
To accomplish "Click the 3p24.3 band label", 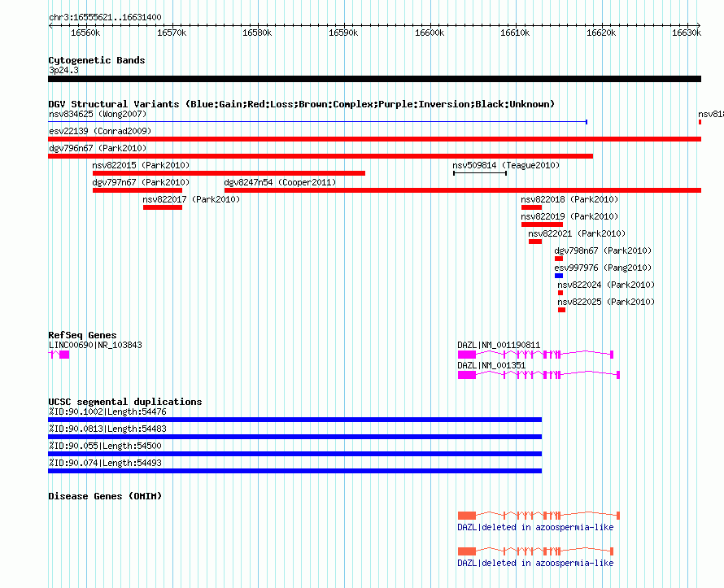I will 63,70.
